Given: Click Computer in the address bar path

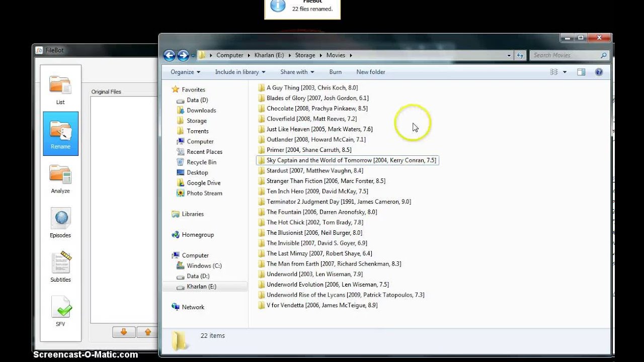Looking at the screenshot, I should (229, 55).
